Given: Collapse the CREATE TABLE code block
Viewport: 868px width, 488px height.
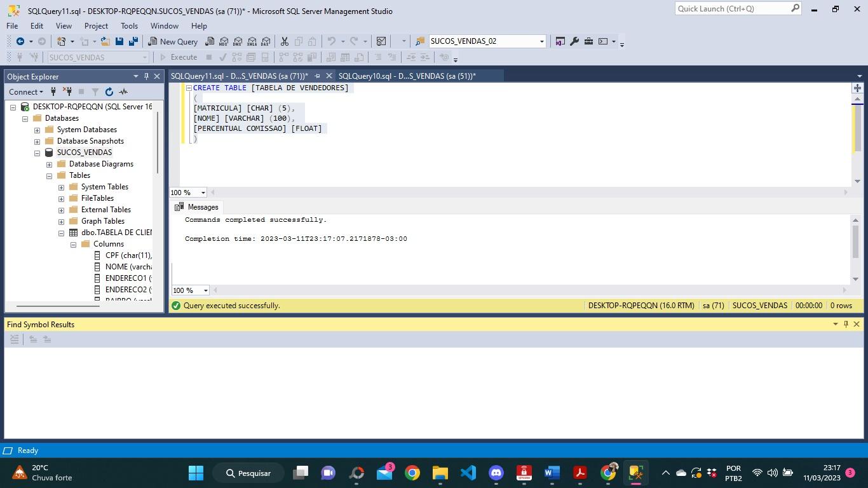Looking at the screenshot, I should [189, 88].
